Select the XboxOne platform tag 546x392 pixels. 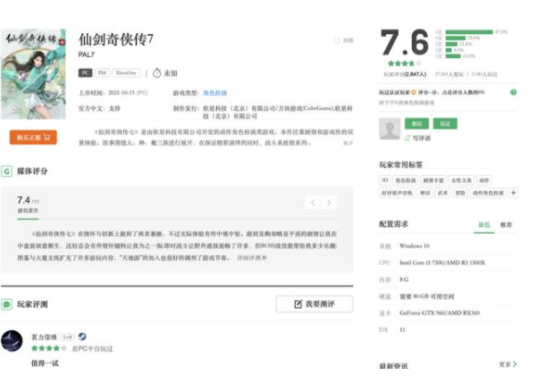coord(126,72)
